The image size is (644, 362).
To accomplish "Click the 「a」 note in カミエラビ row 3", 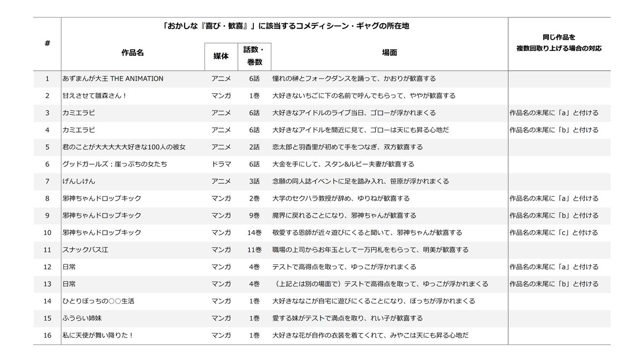I will click(554, 113).
